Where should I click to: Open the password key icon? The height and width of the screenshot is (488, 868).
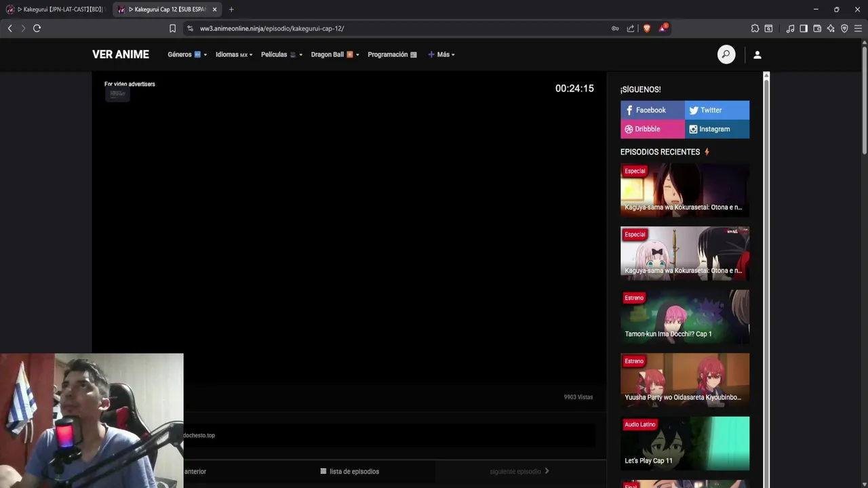pyautogui.click(x=615, y=28)
